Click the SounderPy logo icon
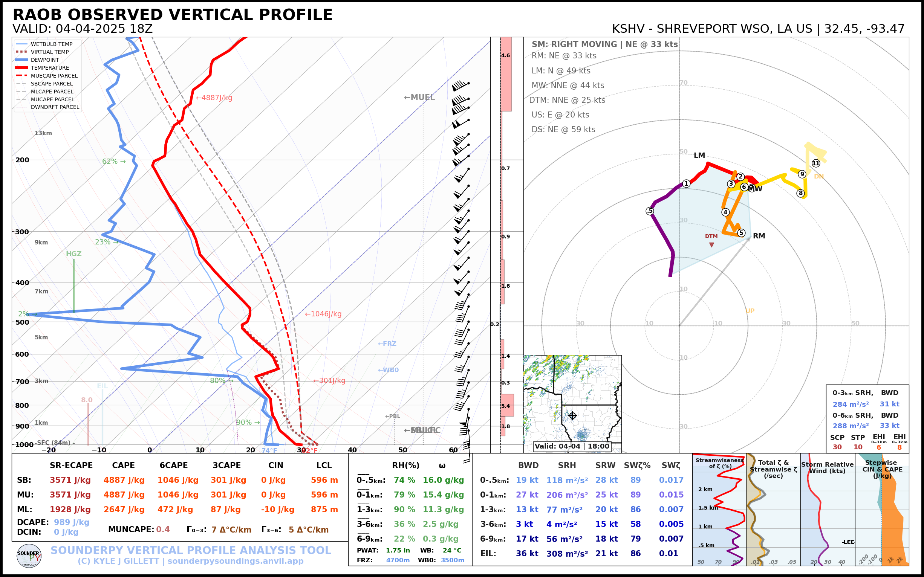The width and height of the screenshot is (924, 577). [29, 556]
